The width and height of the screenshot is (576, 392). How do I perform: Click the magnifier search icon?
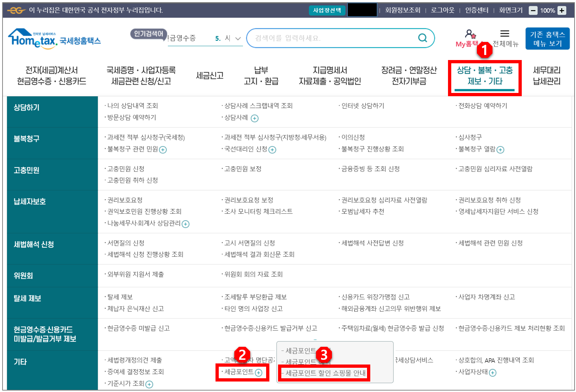[422, 38]
